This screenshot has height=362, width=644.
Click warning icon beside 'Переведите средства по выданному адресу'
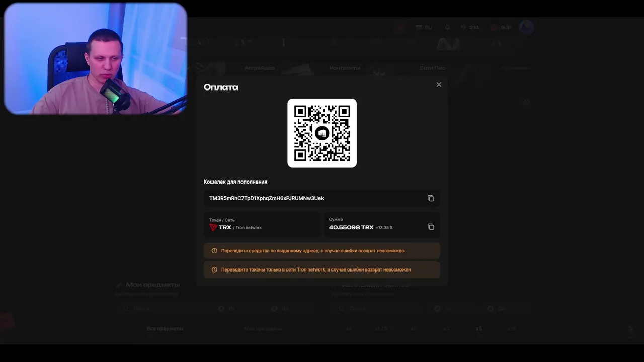pos(214,251)
